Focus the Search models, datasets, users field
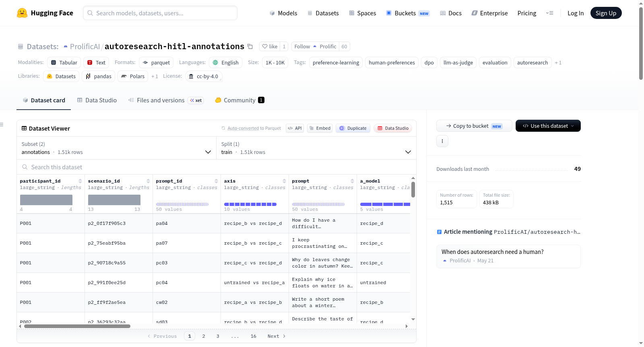 (160, 13)
